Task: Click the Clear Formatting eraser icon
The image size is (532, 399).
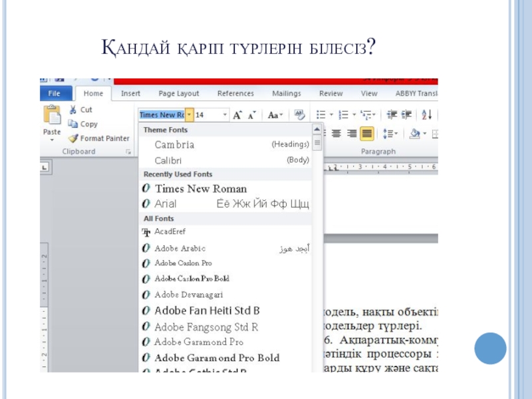Action: click(299, 114)
